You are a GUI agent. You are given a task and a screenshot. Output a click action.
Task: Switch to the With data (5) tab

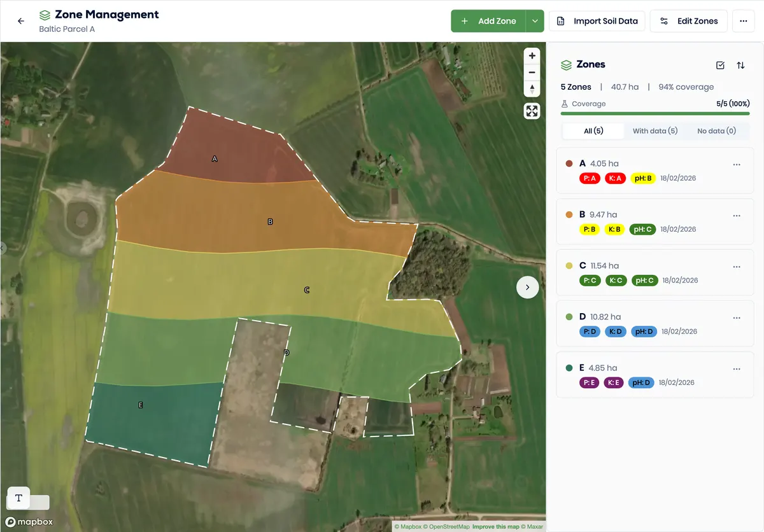(x=654, y=131)
